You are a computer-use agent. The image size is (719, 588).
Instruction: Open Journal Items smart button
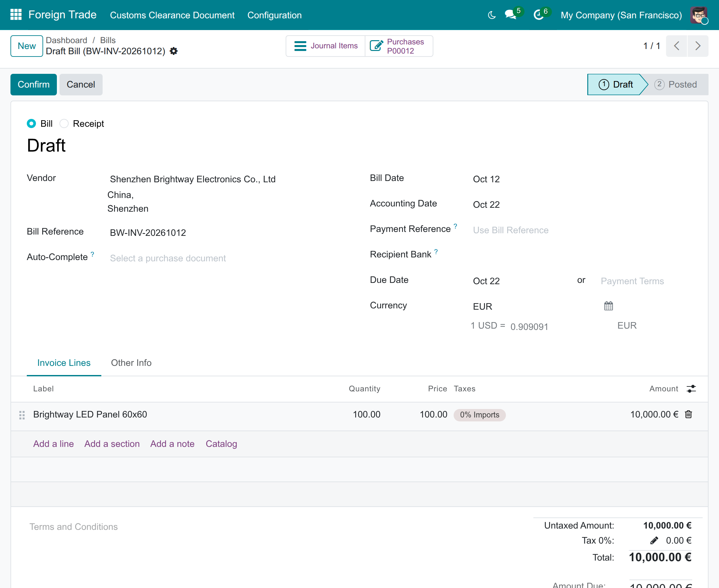coord(326,46)
